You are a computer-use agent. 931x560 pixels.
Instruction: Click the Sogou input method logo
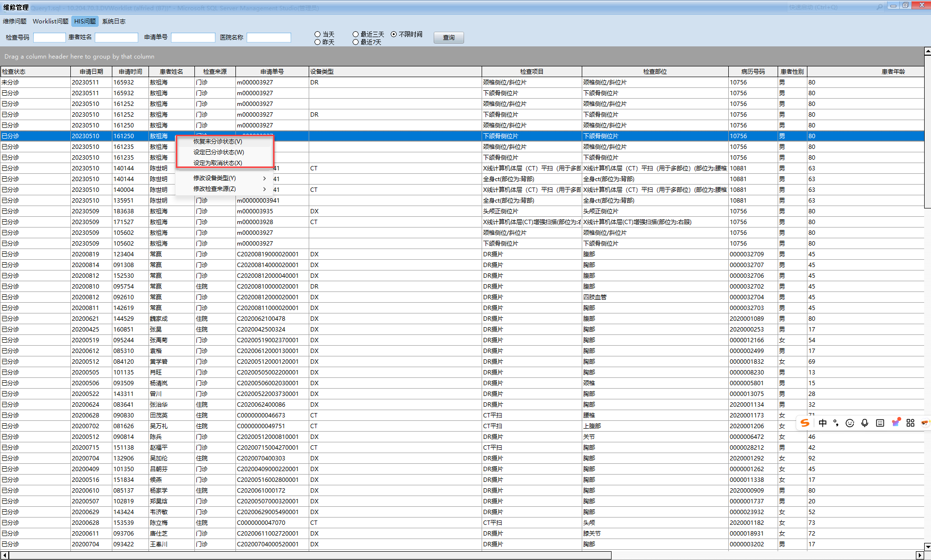point(805,423)
